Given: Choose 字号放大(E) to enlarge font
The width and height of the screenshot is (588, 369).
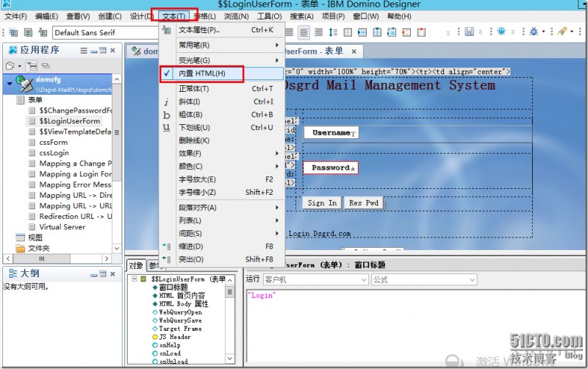Looking at the screenshot, I should (x=222, y=179).
